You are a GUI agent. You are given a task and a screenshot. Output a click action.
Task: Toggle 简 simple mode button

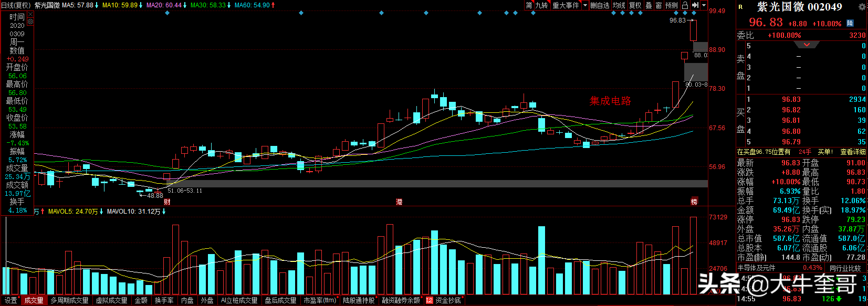click(x=529, y=5)
